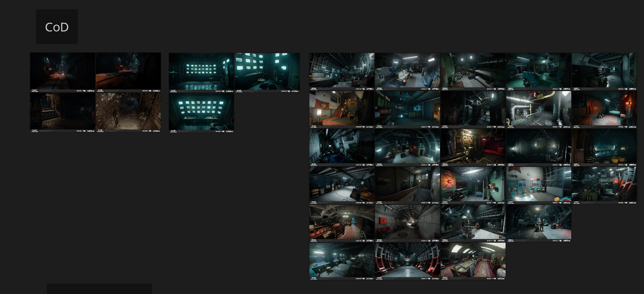Select office with orange equipment in foreground
The width and height of the screenshot is (644, 294).
(342, 185)
